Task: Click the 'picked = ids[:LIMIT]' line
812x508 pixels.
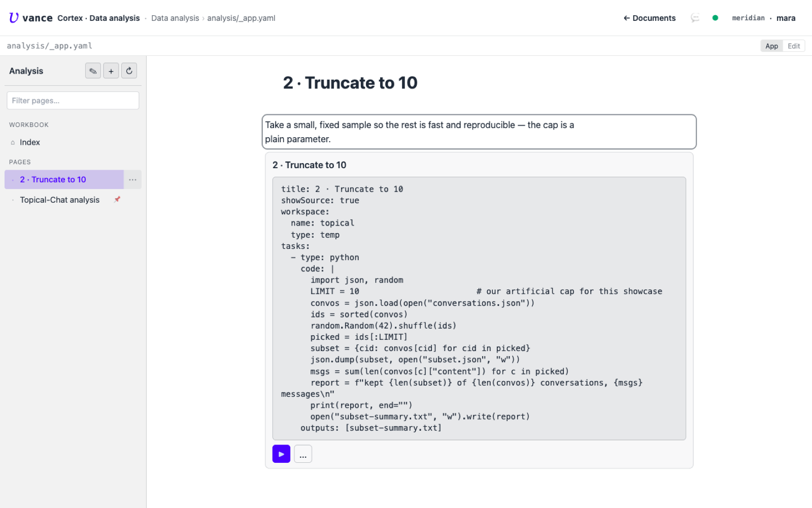Action: point(359,337)
